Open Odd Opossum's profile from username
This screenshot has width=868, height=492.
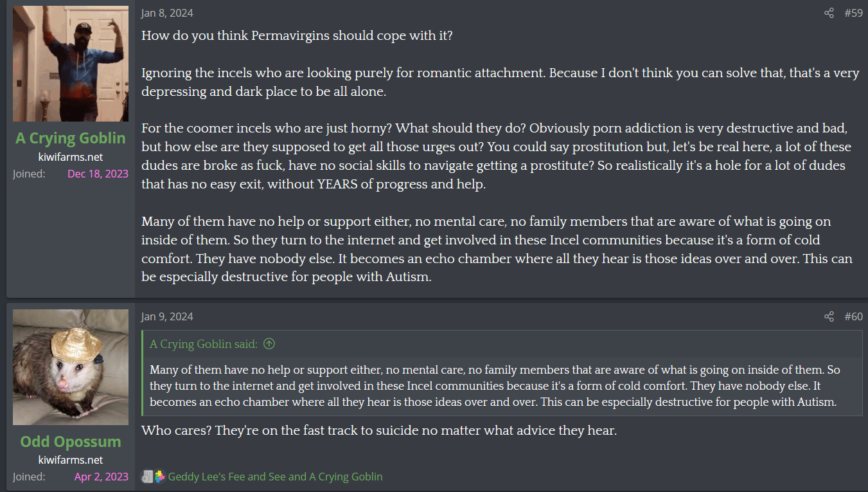[x=71, y=442]
